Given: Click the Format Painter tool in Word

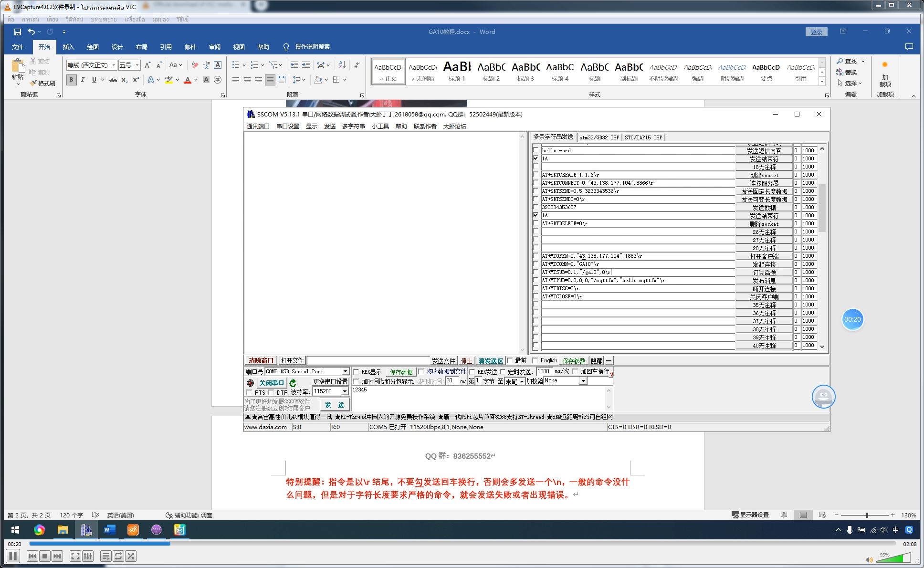Looking at the screenshot, I should [42, 83].
